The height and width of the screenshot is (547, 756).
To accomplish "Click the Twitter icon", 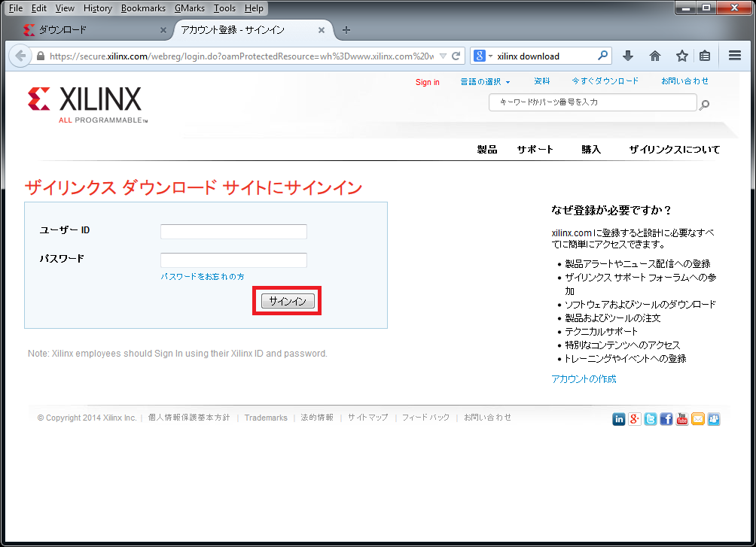I will point(651,419).
